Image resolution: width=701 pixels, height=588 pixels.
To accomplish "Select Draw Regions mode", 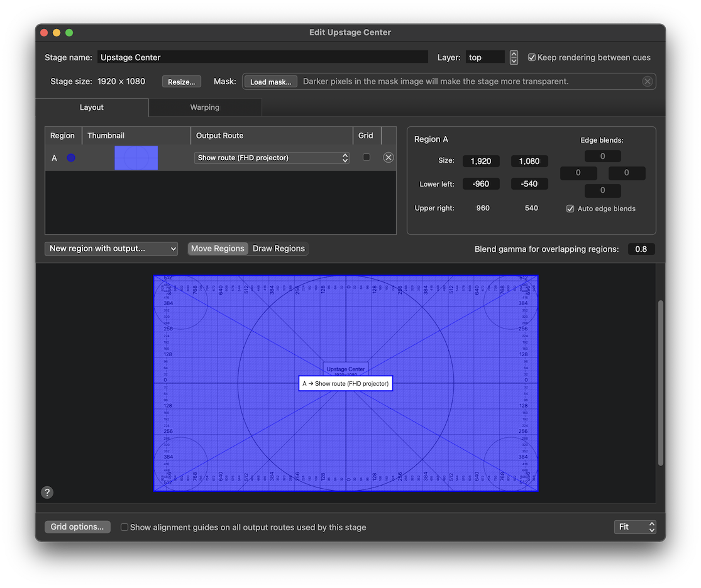I will (279, 249).
